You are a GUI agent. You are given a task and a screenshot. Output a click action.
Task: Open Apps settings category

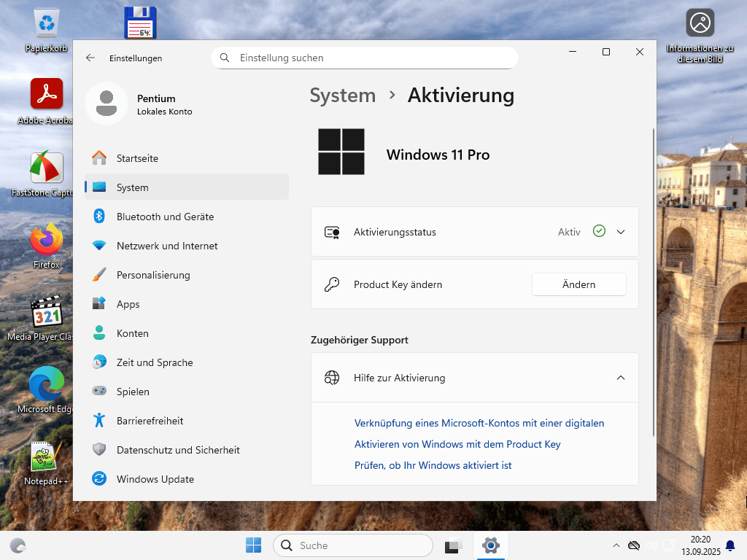[187, 304]
